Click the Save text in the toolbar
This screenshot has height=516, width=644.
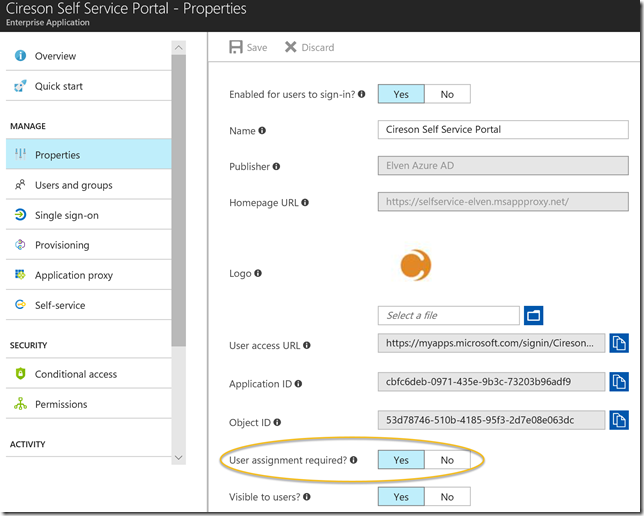257,47
